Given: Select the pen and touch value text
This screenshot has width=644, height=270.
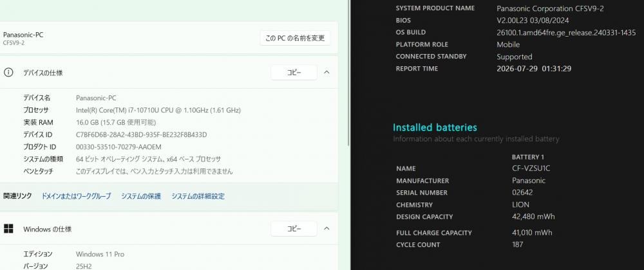Looking at the screenshot, I should pyautogui.click(x=154, y=171).
